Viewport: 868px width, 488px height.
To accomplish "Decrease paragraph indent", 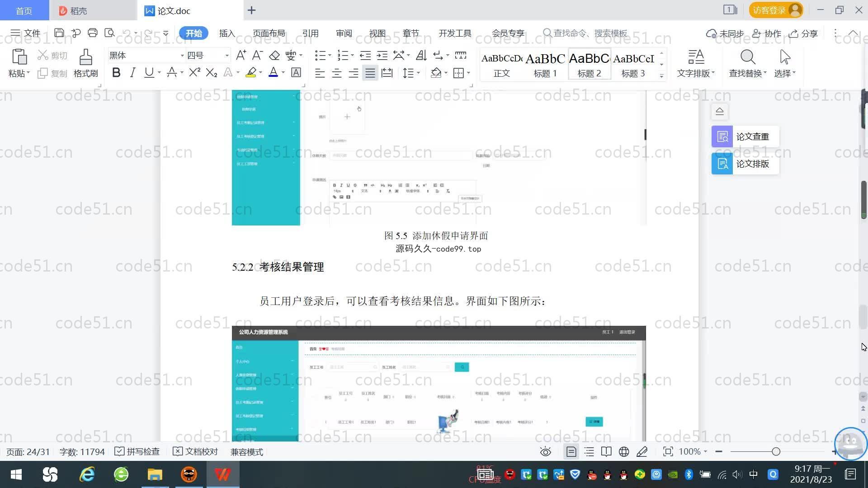I will tap(365, 56).
